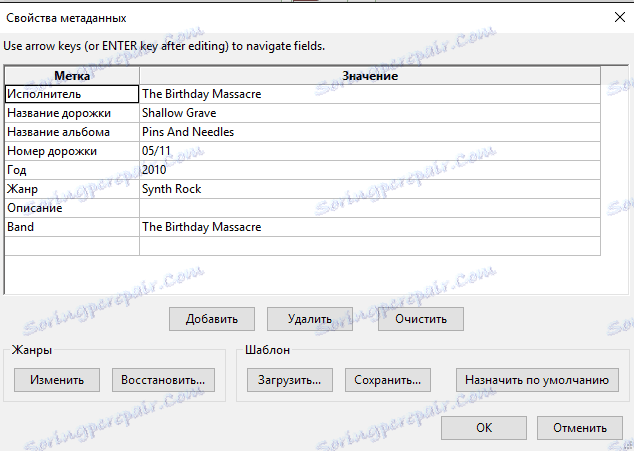Click the Исполнитель value The Birthday Massacre
The width and height of the screenshot is (634, 451).
click(370, 94)
